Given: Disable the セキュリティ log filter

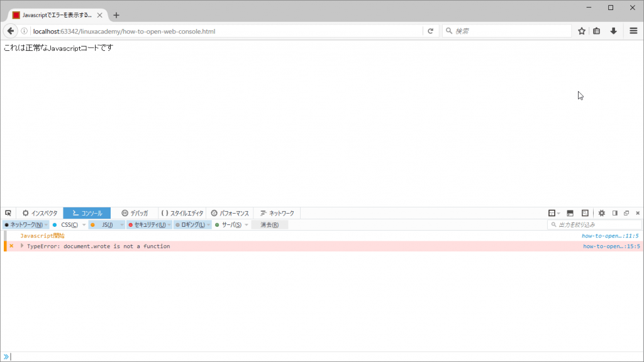Looking at the screenshot, I should (x=148, y=224).
